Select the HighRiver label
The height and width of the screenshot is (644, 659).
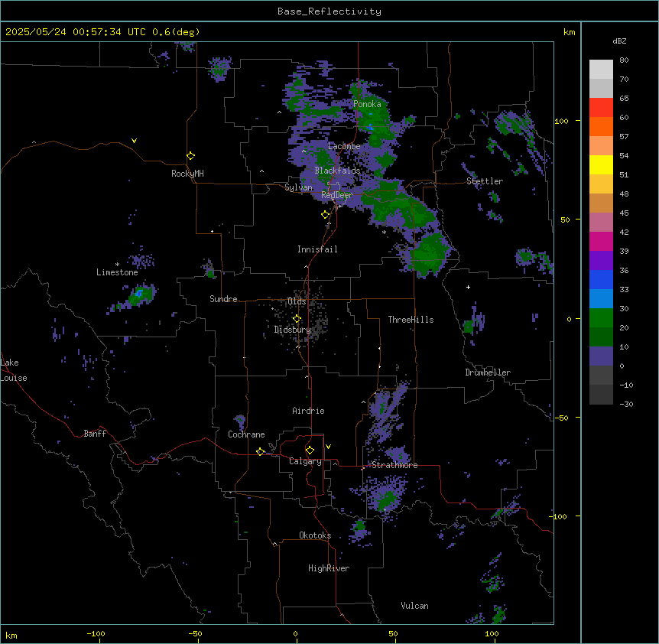(x=329, y=568)
